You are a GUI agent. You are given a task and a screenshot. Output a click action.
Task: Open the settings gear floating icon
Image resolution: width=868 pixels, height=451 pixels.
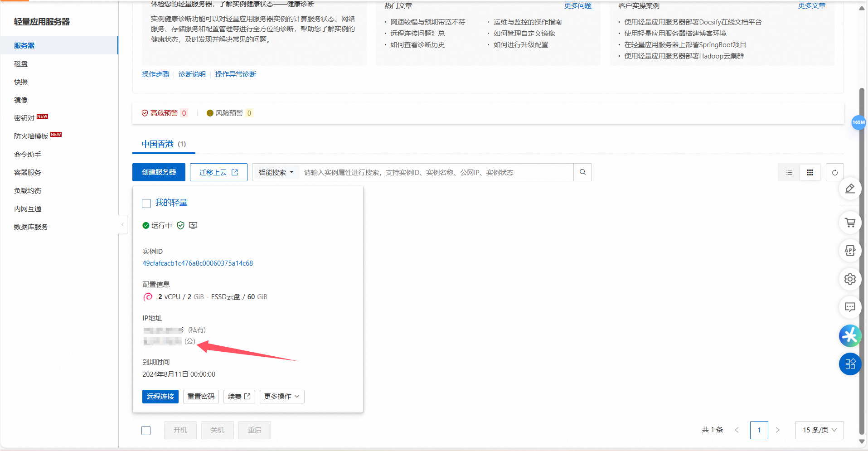point(850,279)
